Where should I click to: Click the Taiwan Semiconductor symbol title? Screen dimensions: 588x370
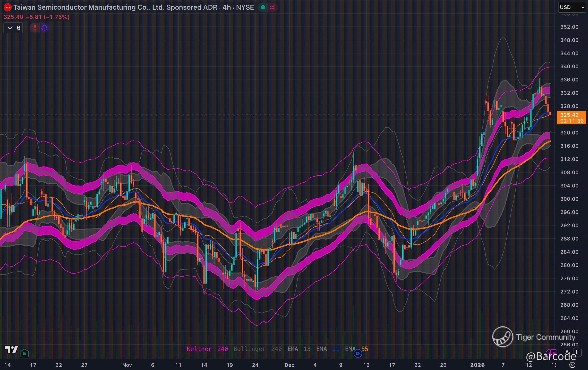(x=115, y=7)
